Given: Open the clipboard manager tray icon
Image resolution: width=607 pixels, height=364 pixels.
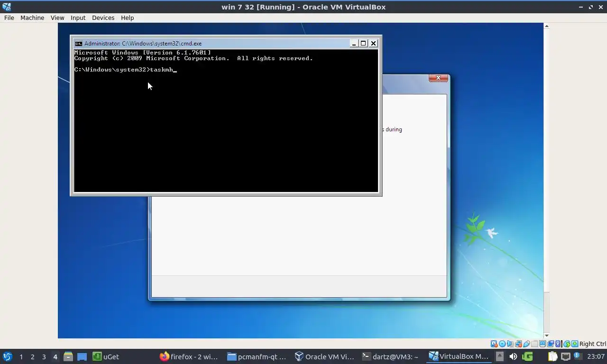Looking at the screenshot, I should point(552,356).
